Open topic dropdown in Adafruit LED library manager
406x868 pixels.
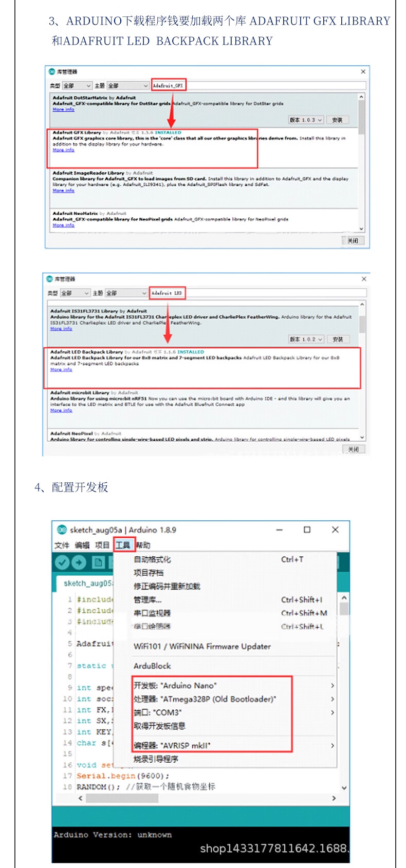[x=126, y=293]
